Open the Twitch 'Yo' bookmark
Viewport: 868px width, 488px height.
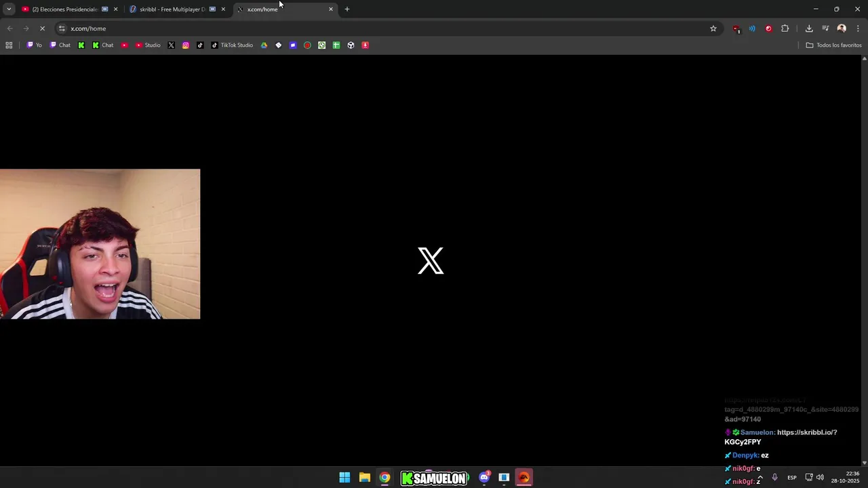(x=34, y=45)
